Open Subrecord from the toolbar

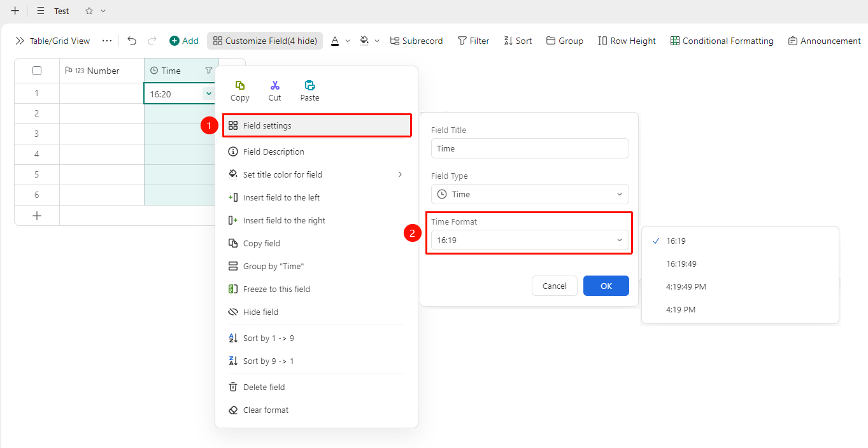click(416, 41)
